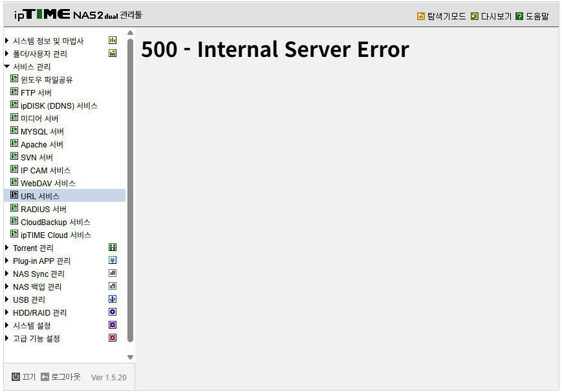Click the 도움말 help question icon
The height and width of the screenshot is (392, 562).
(519, 16)
